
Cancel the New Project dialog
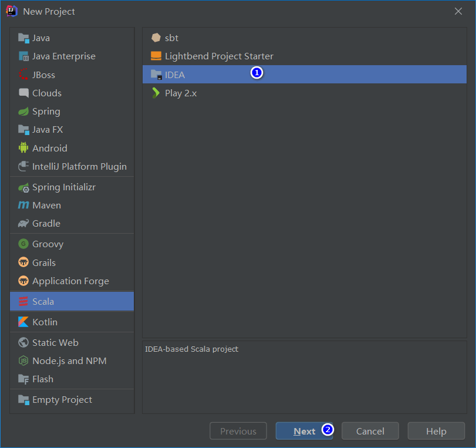coord(370,430)
